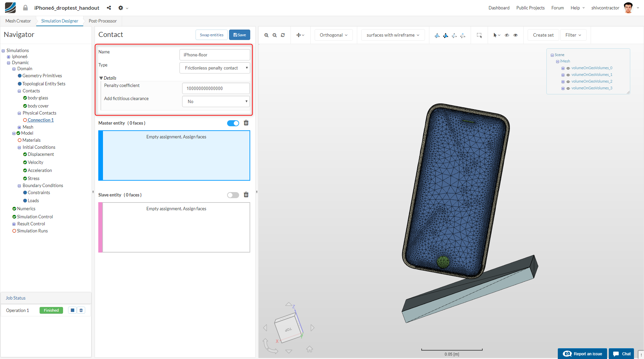Stop Operation 1 job
Viewport: 644px width, 359px height.
point(72,310)
